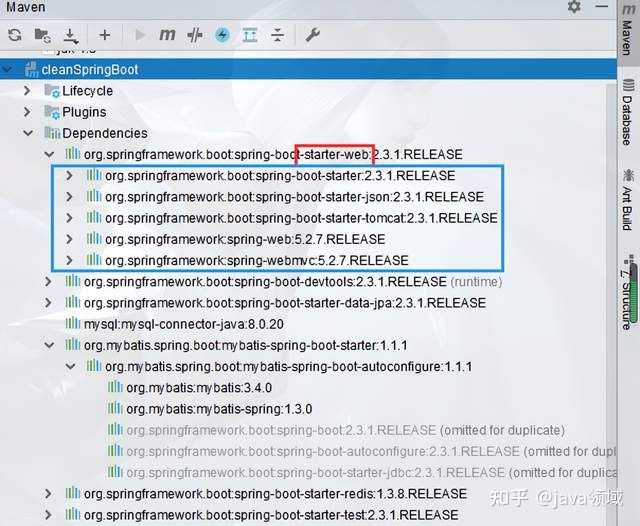This screenshot has height=526, width=640.
Task: Click Dependencies library folder icon
Action: pos(52,133)
